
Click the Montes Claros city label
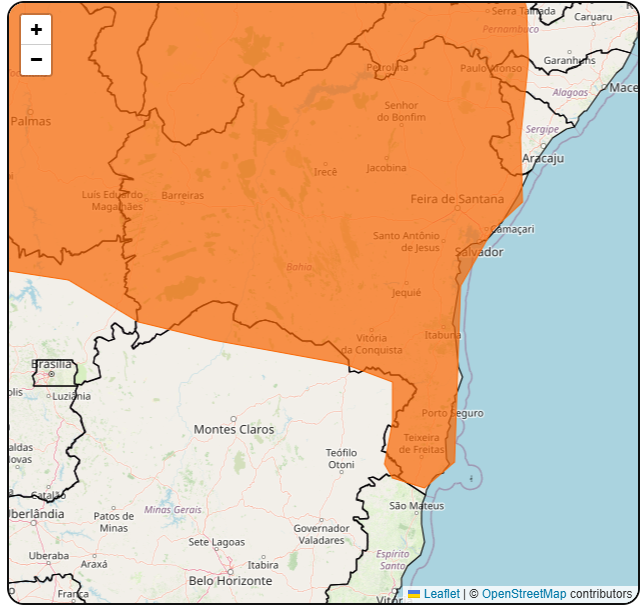[233, 429]
